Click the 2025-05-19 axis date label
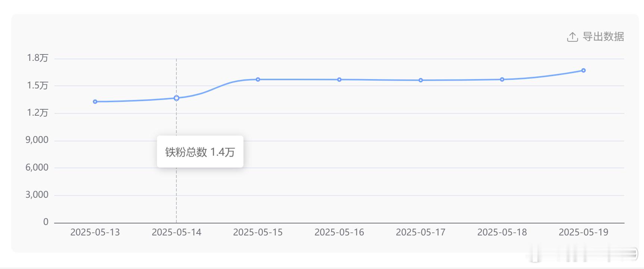This screenshot has width=644, height=269. [x=584, y=232]
